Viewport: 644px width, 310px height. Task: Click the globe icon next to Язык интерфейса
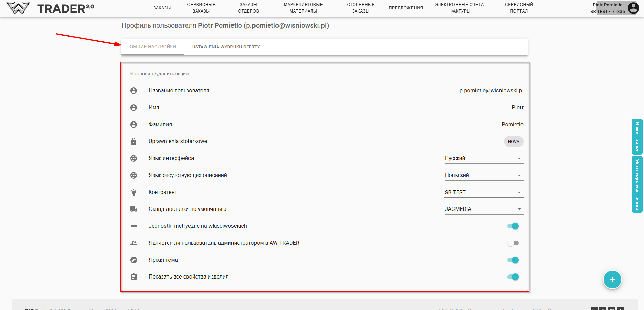pyautogui.click(x=134, y=158)
